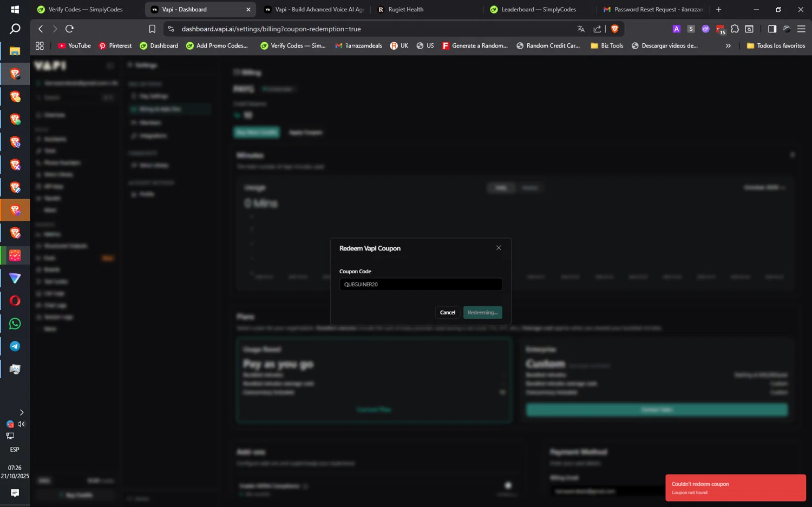This screenshot has height=507, width=812.
Task: Click the Coupon Code input field
Action: coord(421,285)
